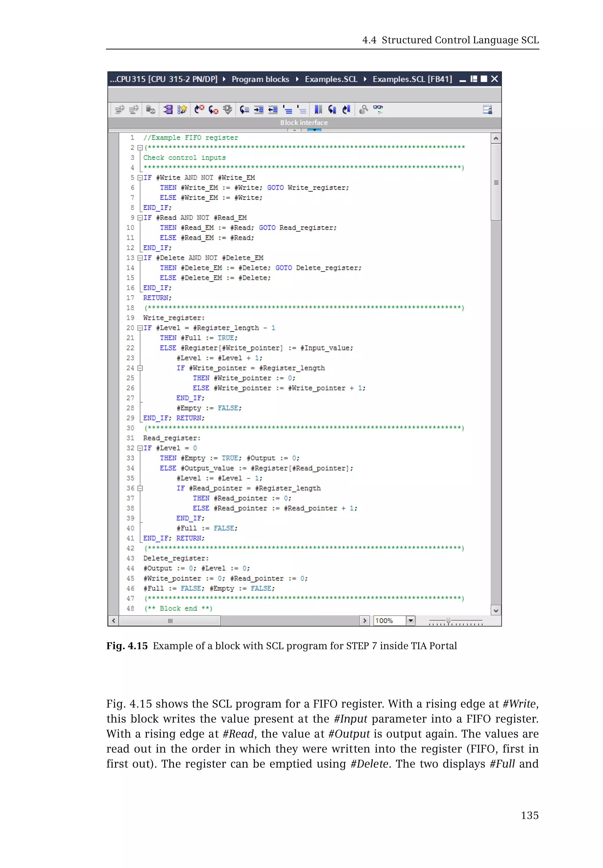Toggle monitoring with the glasses icon
The image size is (603, 868).
coord(378,109)
